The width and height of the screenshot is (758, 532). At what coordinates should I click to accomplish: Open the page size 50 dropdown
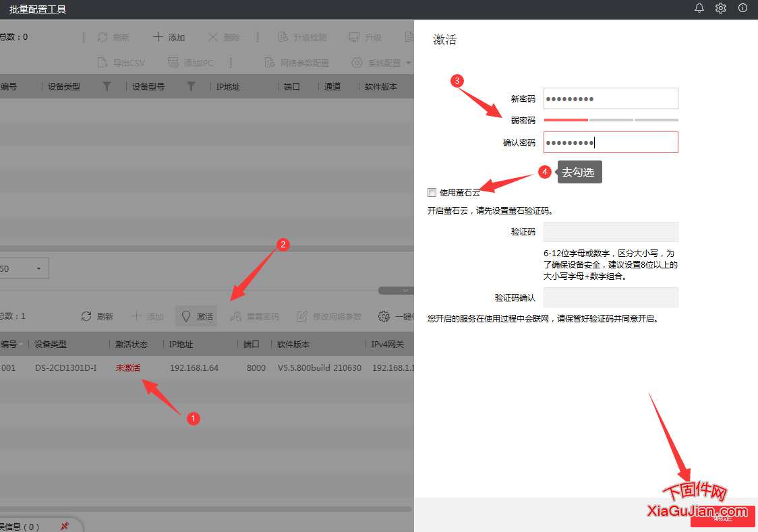[24, 268]
